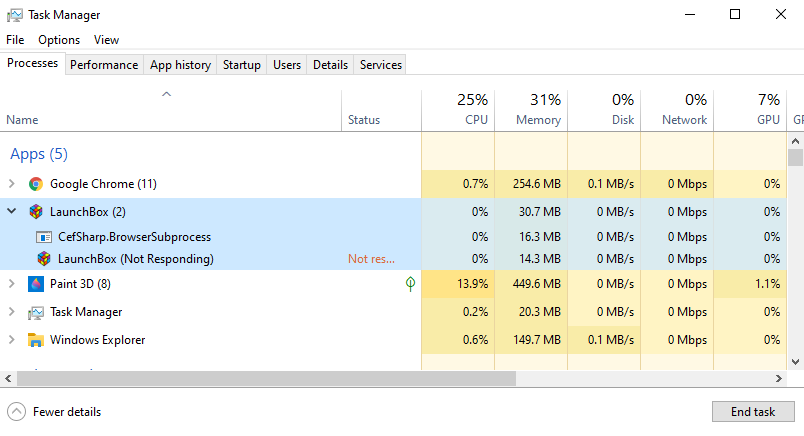The image size is (804, 436).
Task: Click the 'Not res...' status text
Action: tap(371, 259)
